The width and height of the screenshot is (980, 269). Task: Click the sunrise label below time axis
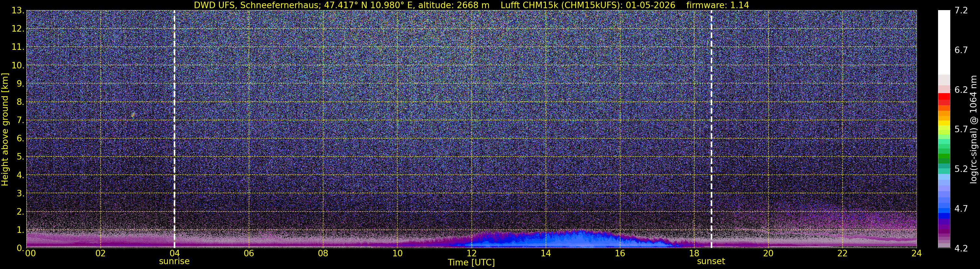(x=174, y=262)
